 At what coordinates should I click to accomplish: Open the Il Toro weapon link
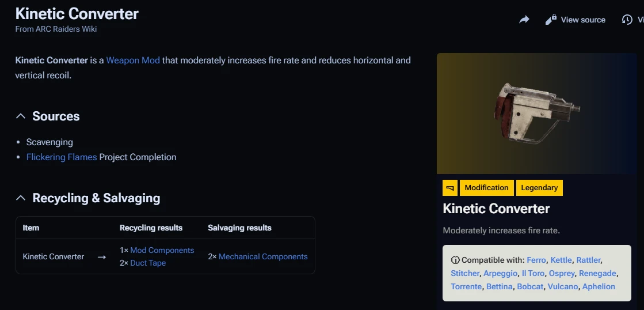click(x=532, y=273)
